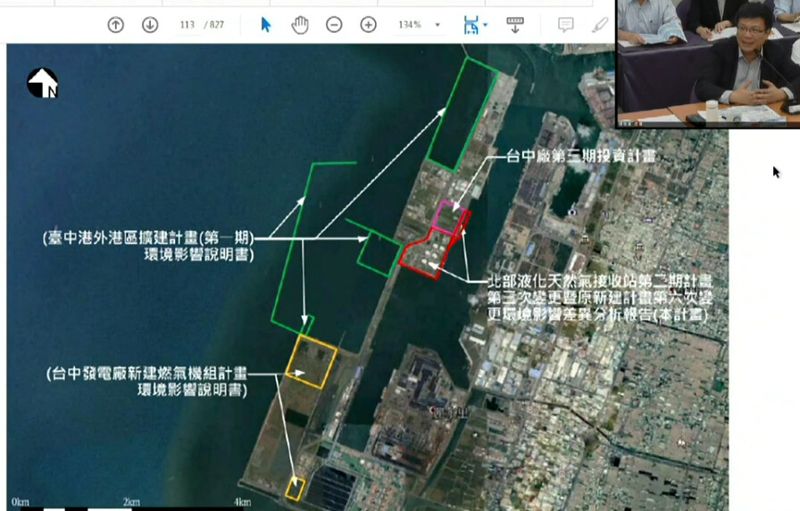Click the '臺中港外港區擴建計畫(第一期)' label

click(148, 238)
